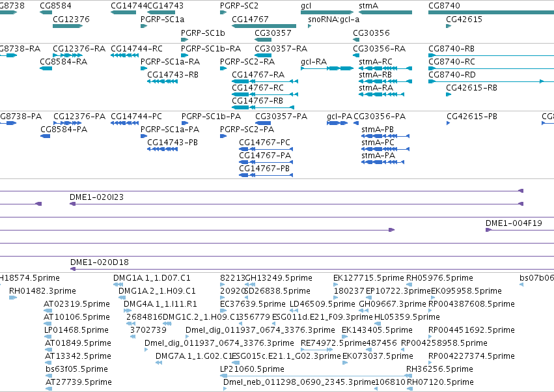Open the CG14767 gene label

click(x=250, y=19)
